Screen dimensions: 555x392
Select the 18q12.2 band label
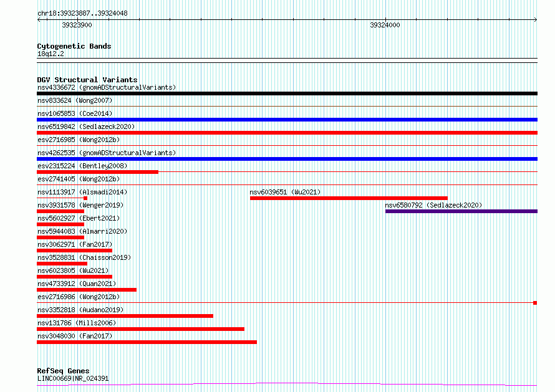[x=51, y=54]
